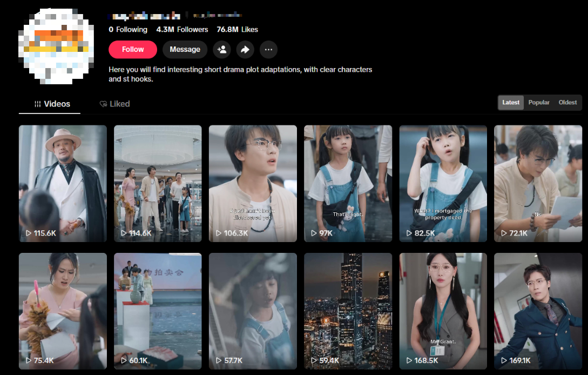The image size is (588, 375).
Task: Click the crossed-heart icon beside Liked
Action: (x=103, y=104)
